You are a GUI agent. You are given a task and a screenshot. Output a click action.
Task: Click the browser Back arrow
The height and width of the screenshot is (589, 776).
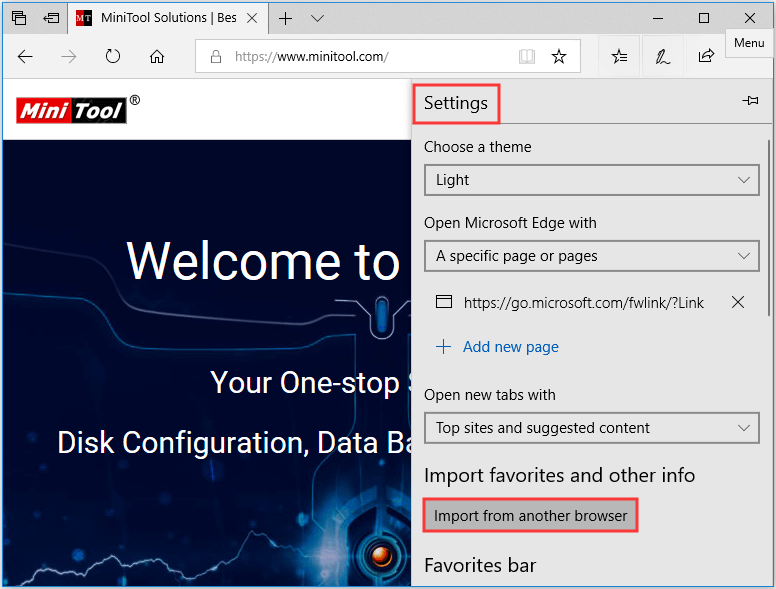pos(26,57)
